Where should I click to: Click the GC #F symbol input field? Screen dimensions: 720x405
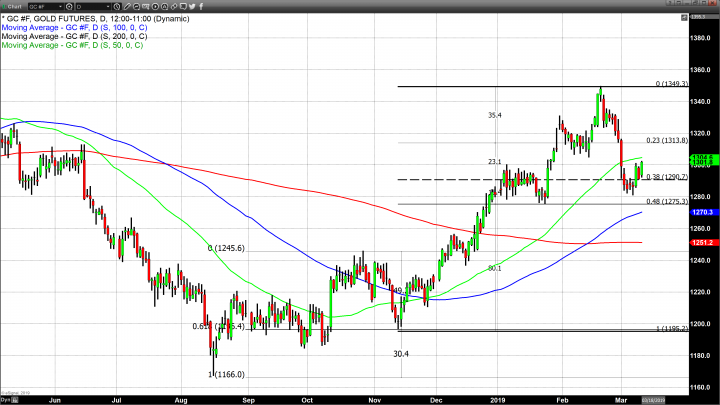[42, 7]
